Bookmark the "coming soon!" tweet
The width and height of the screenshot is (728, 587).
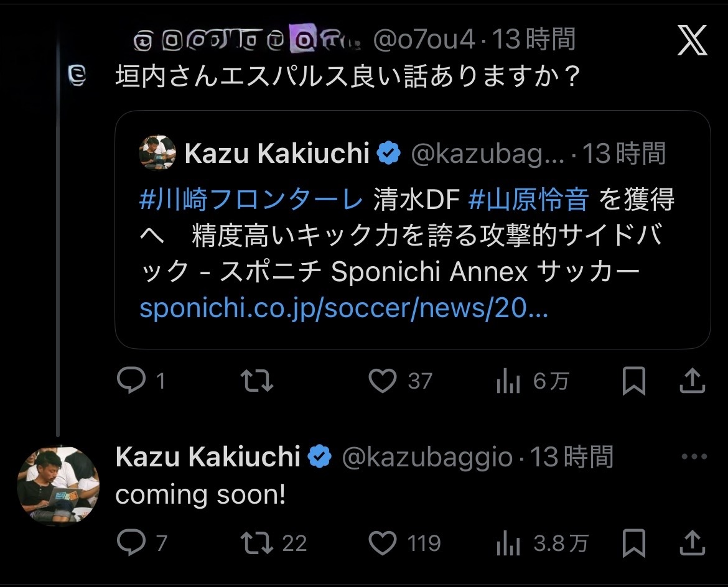[634, 543]
